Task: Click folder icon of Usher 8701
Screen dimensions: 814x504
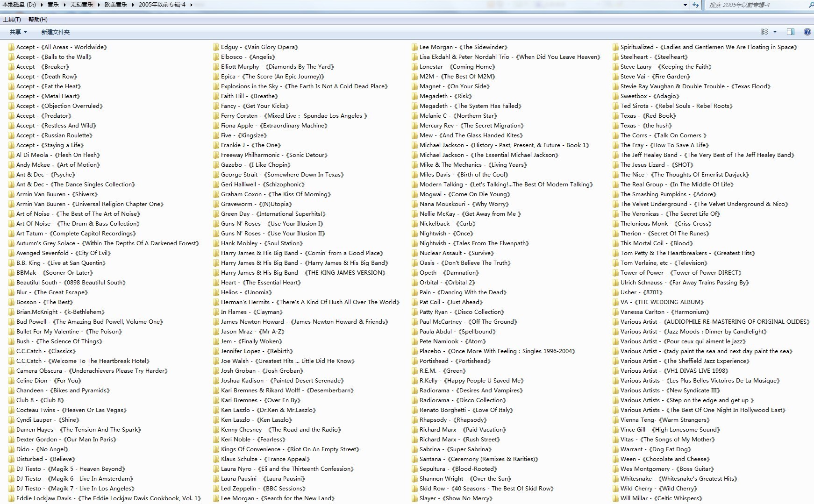Action: pos(615,292)
